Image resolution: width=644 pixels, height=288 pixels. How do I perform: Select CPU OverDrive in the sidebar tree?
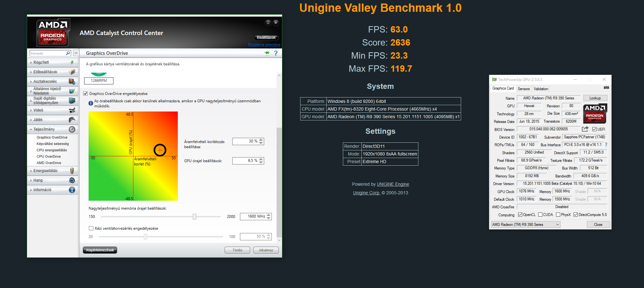(x=48, y=156)
